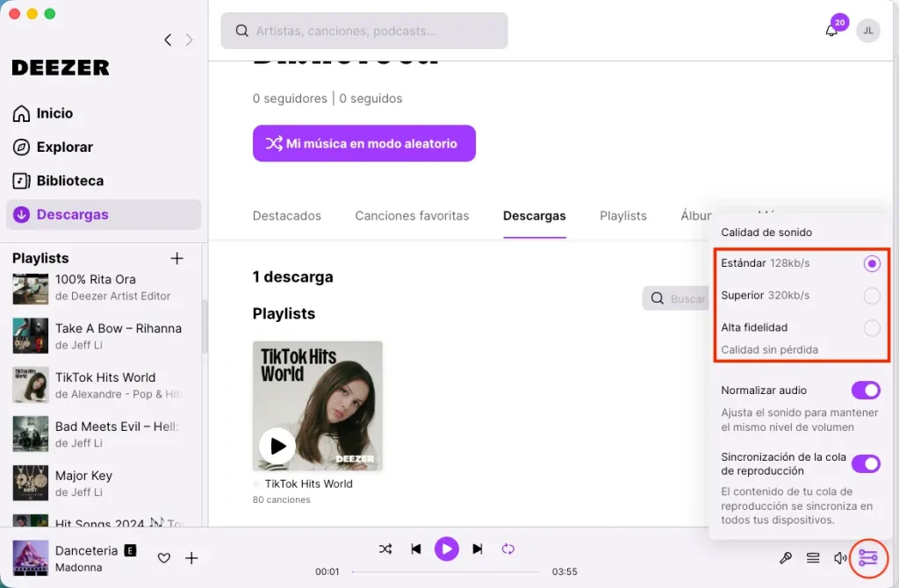Open the Madonna artist link
Image resolution: width=899 pixels, height=588 pixels.
coord(78,567)
